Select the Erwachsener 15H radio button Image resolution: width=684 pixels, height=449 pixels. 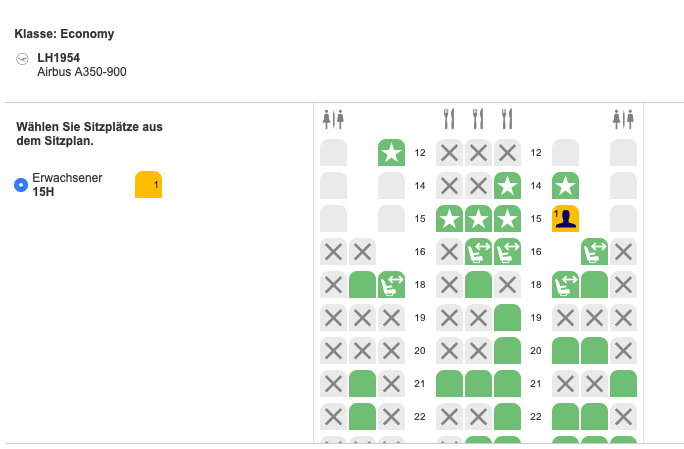coord(21,185)
